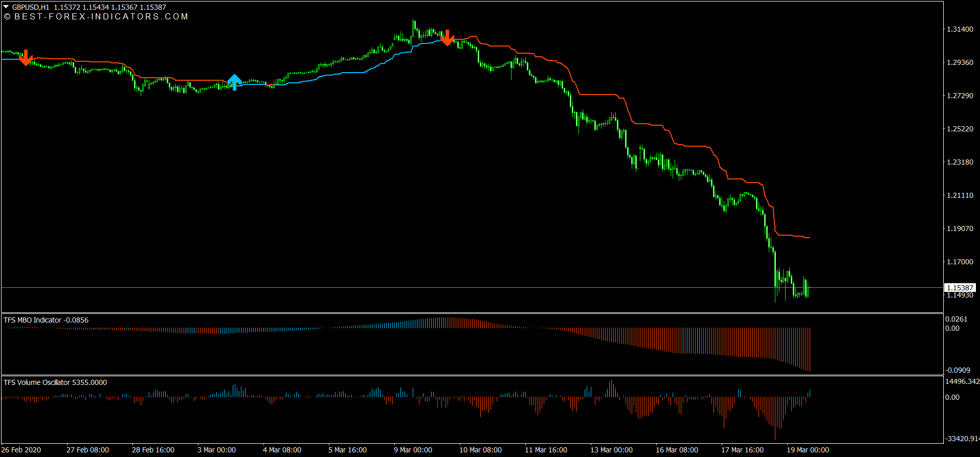Click the 1.31400 price scale level

coord(960,29)
